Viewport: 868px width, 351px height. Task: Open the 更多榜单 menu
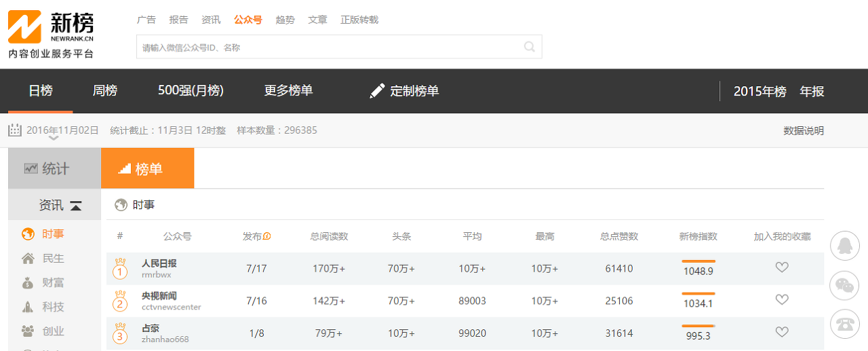(x=288, y=90)
